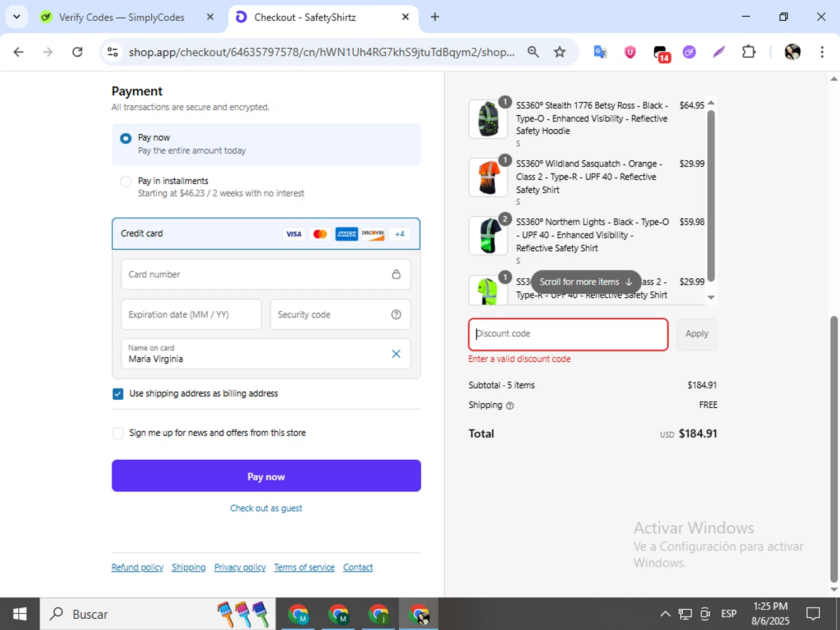Select the Pay now radio option

click(x=126, y=138)
